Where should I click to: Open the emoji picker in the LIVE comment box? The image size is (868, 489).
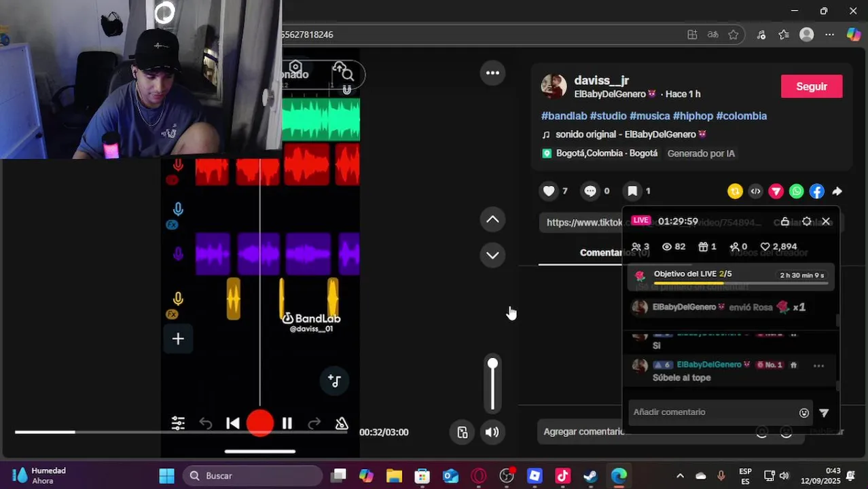(x=804, y=413)
